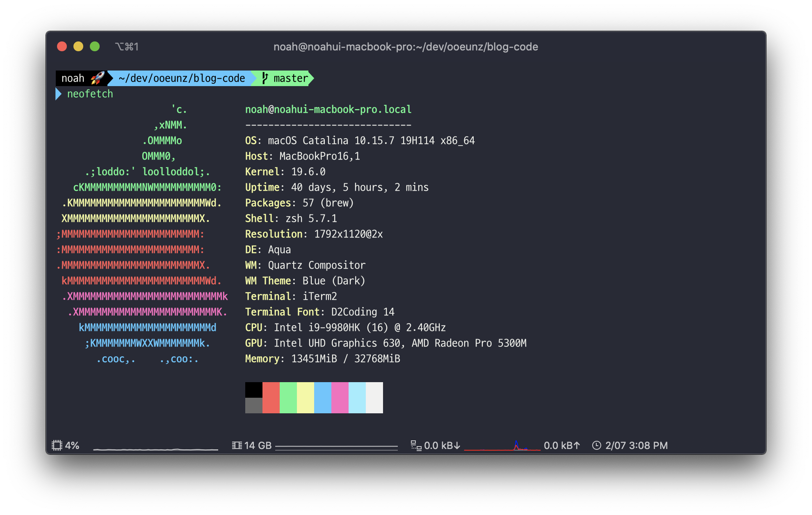The width and height of the screenshot is (812, 515).
Task: Click the upload arrow after 0.0 kB
Action: [x=577, y=445]
